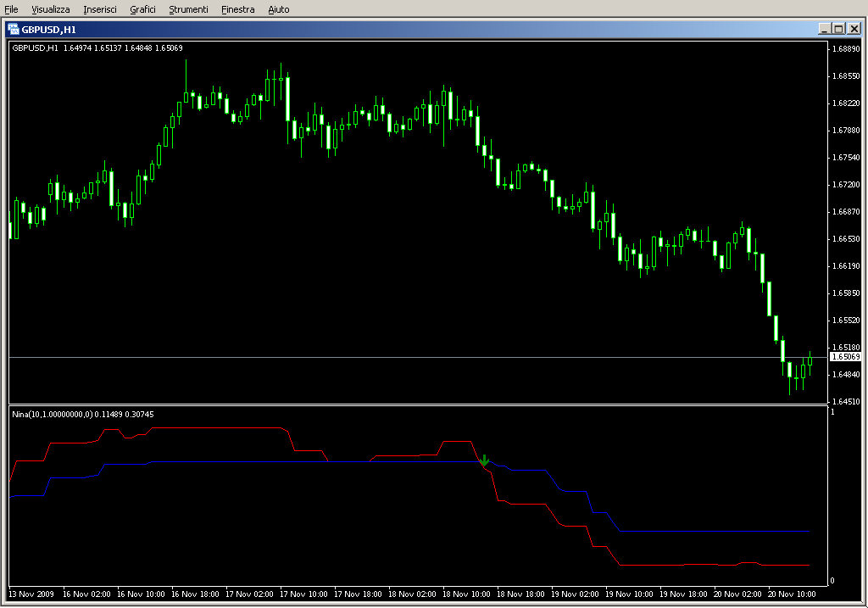Open the Grafici menu

142,9
